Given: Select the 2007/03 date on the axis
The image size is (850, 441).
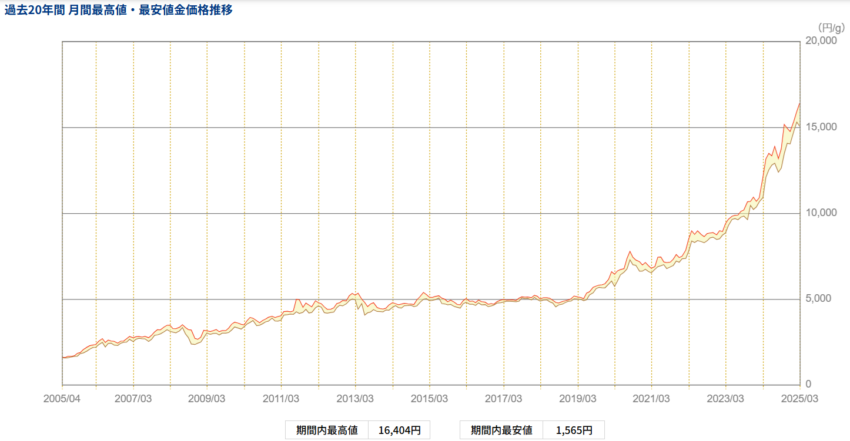Looking at the screenshot, I should point(132,397).
